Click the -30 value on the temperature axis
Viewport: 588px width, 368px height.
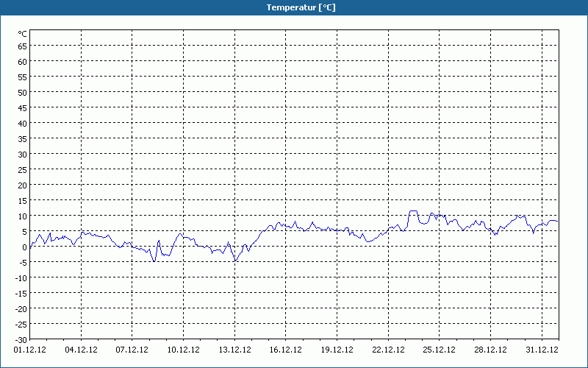tap(21, 340)
